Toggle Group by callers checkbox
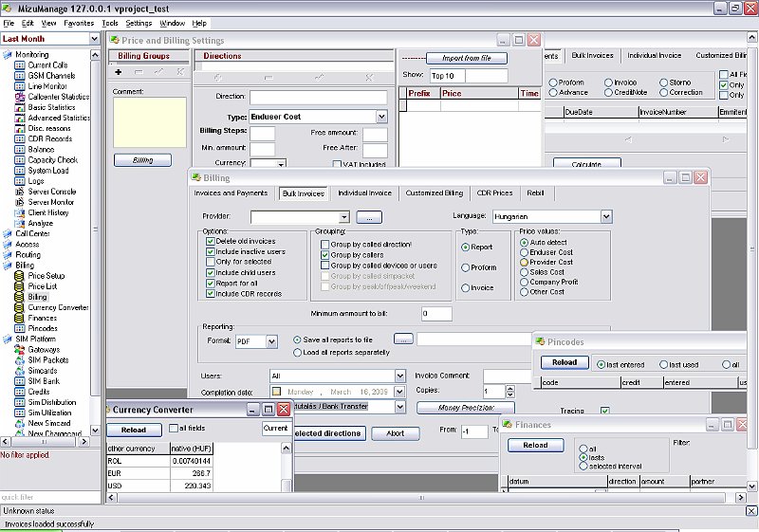 tap(325, 255)
